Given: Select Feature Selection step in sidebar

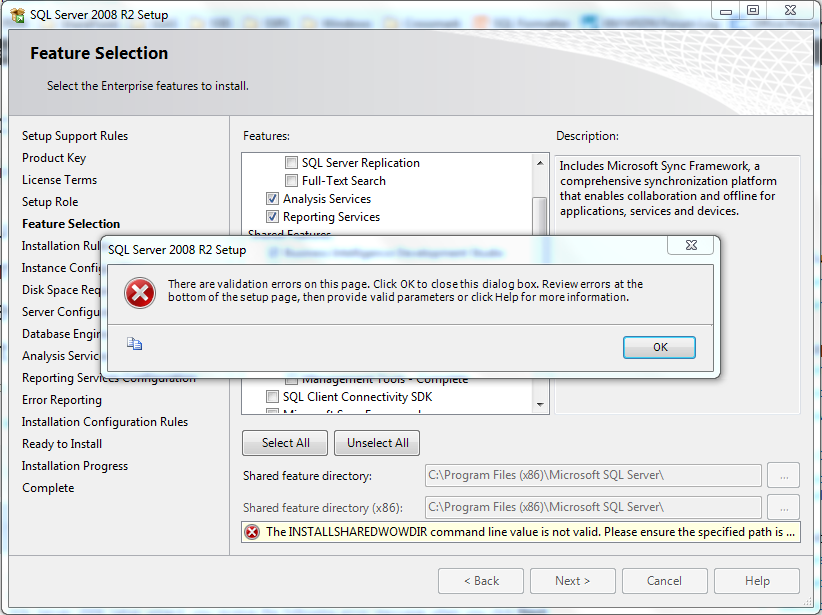Looking at the screenshot, I should click(71, 224).
